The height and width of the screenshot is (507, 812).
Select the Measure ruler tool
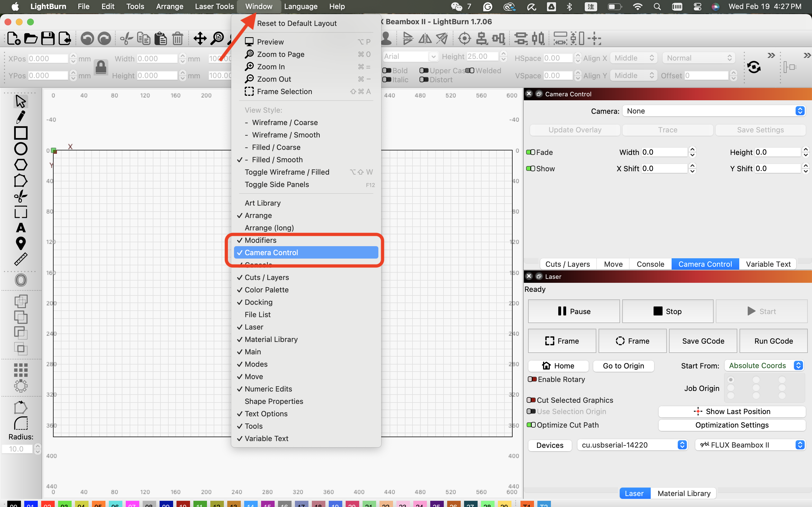21,259
